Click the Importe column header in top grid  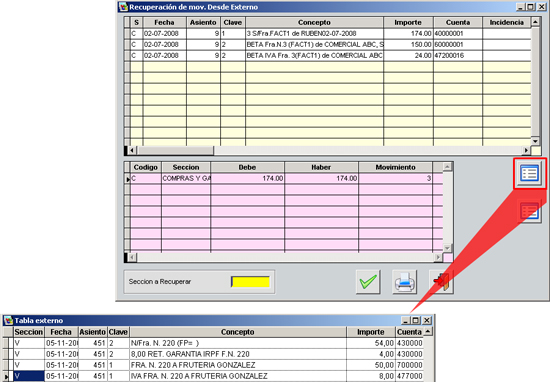[408, 22]
